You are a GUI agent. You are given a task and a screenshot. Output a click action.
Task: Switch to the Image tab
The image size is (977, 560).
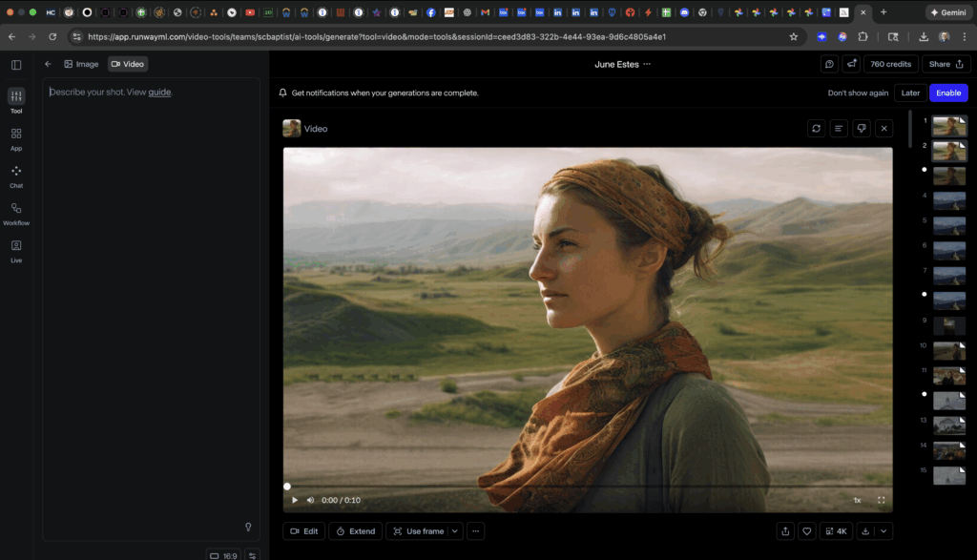click(x=81, y=64)
